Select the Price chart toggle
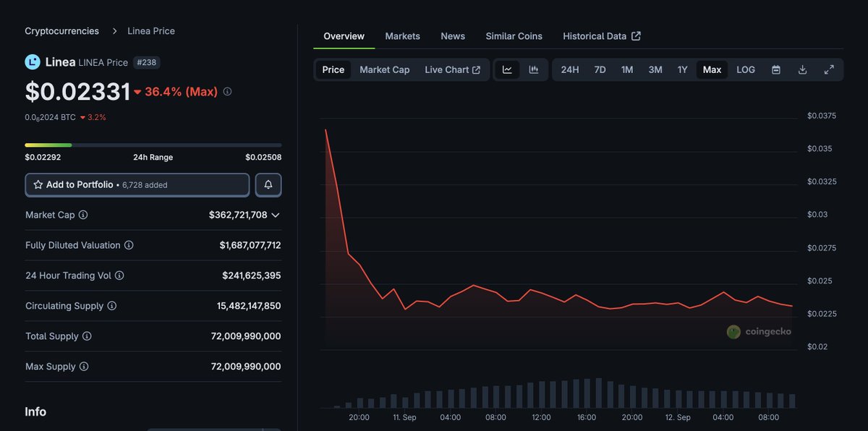Screen dimensions: 868x431 tap(333, 69)
